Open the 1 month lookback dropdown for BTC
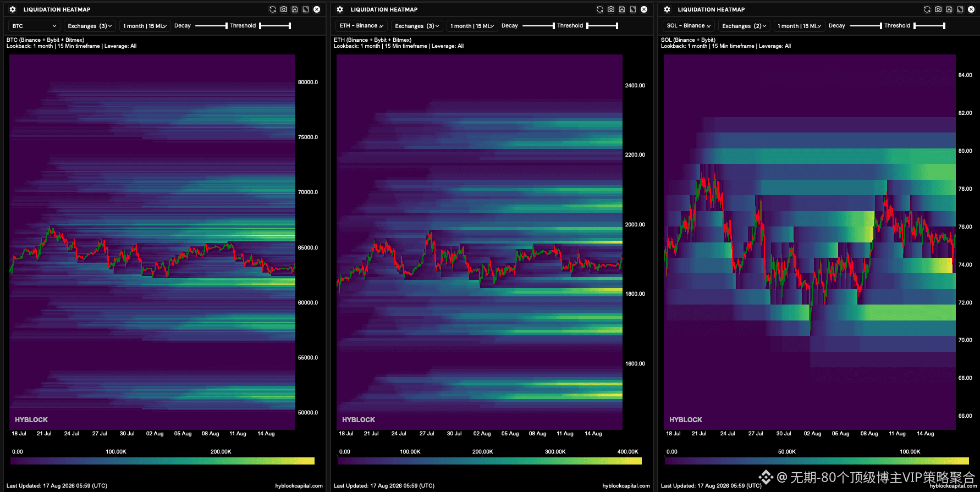Screen dimensions: 980x492 (x=145, y=26)
